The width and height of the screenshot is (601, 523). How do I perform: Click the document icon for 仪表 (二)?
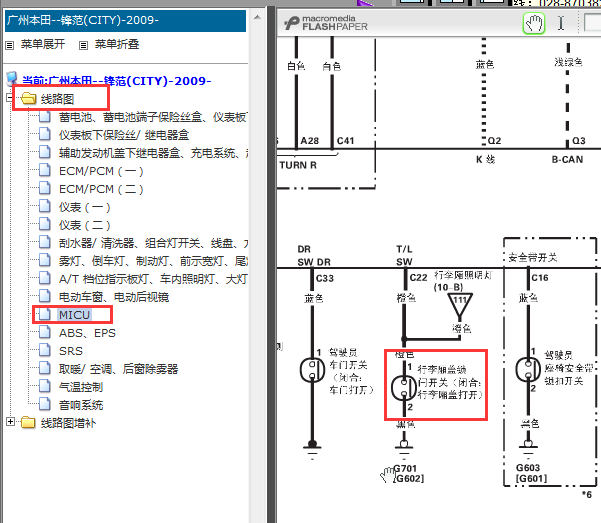[45, 225]
